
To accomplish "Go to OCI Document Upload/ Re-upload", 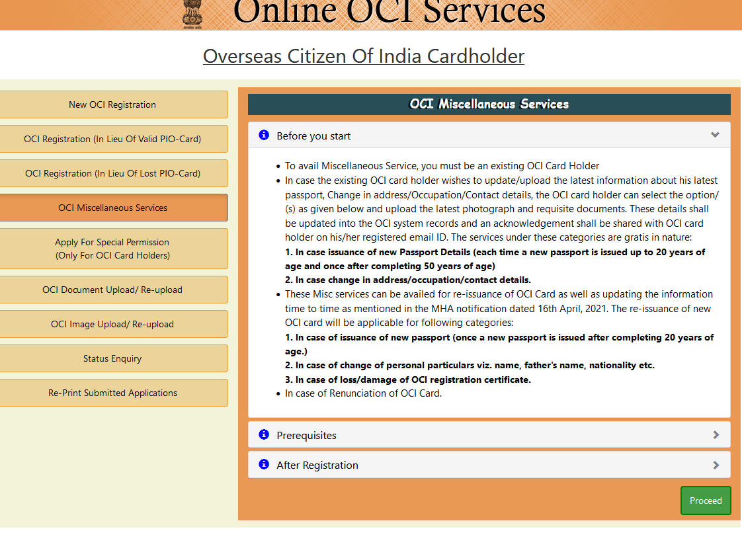I will 112,290.
